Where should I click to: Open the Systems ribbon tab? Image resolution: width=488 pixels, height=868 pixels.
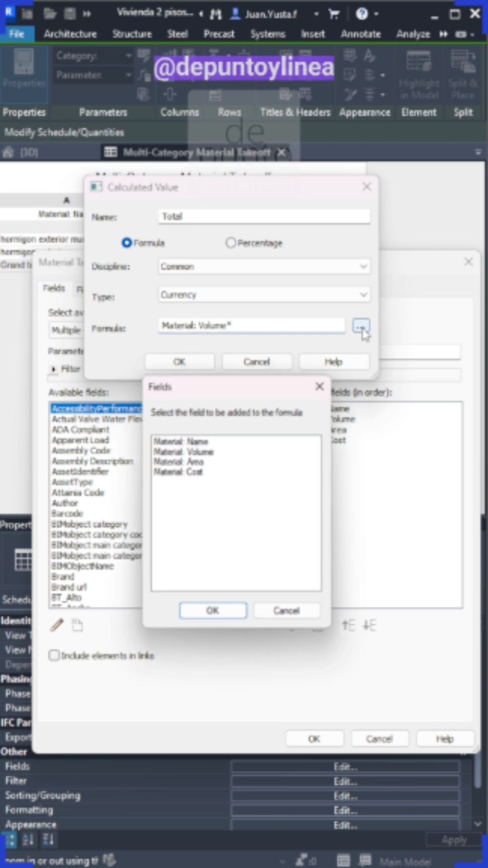(268, 34)
